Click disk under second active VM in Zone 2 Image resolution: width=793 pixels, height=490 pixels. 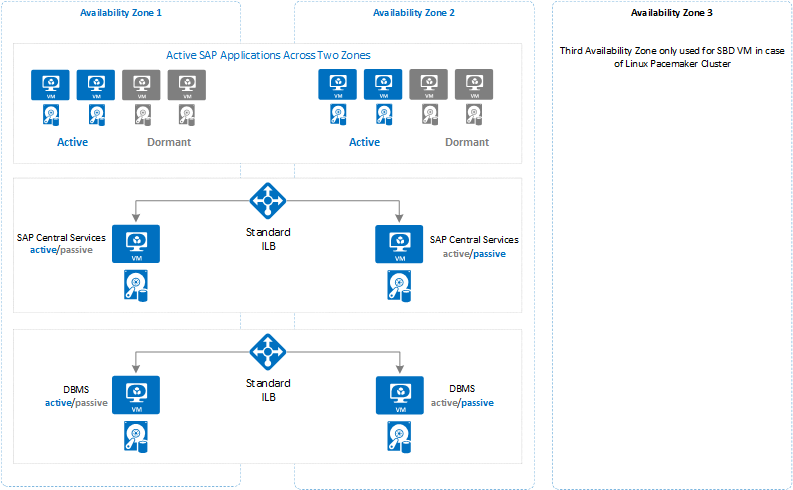tap(384, 114)
